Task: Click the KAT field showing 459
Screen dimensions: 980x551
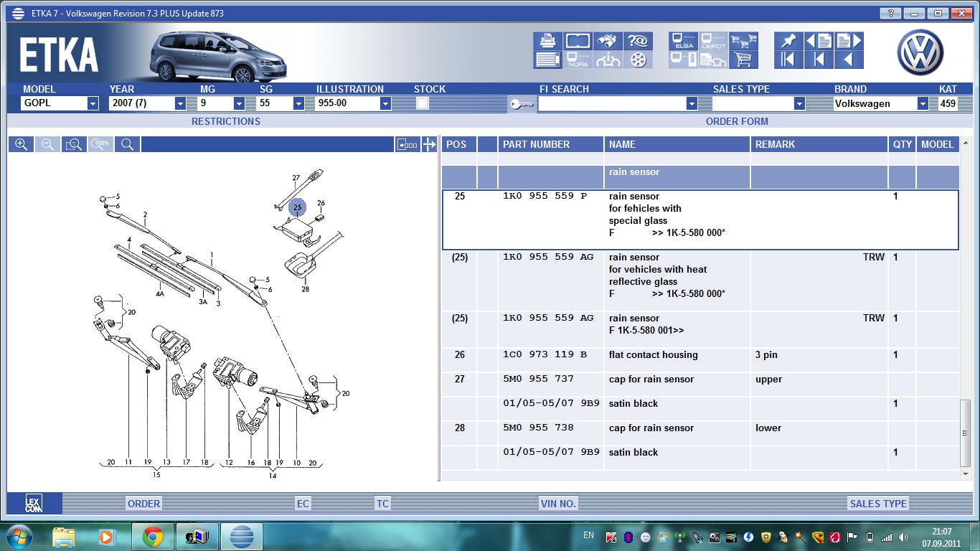Action: pos(948,103)
